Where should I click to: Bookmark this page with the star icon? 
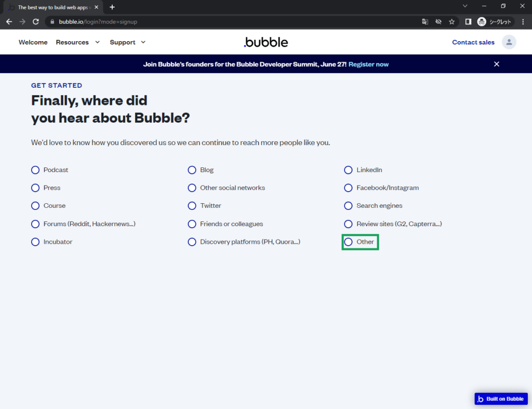point(452,22)
